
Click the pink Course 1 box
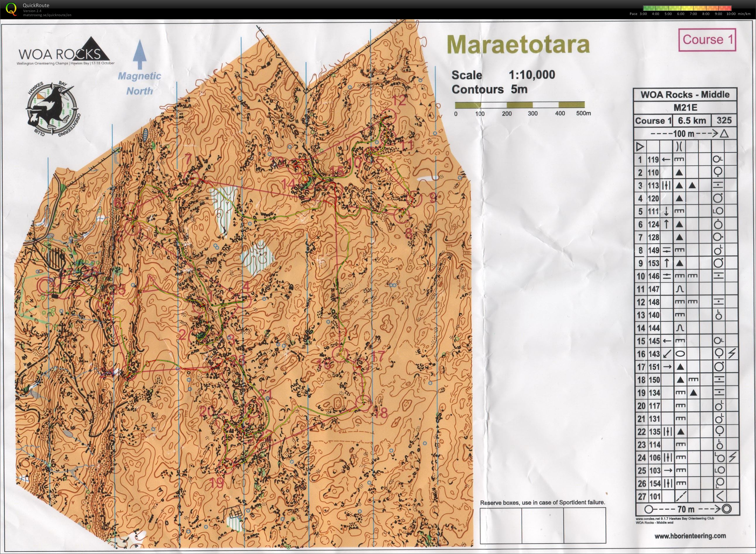[707, 40]
